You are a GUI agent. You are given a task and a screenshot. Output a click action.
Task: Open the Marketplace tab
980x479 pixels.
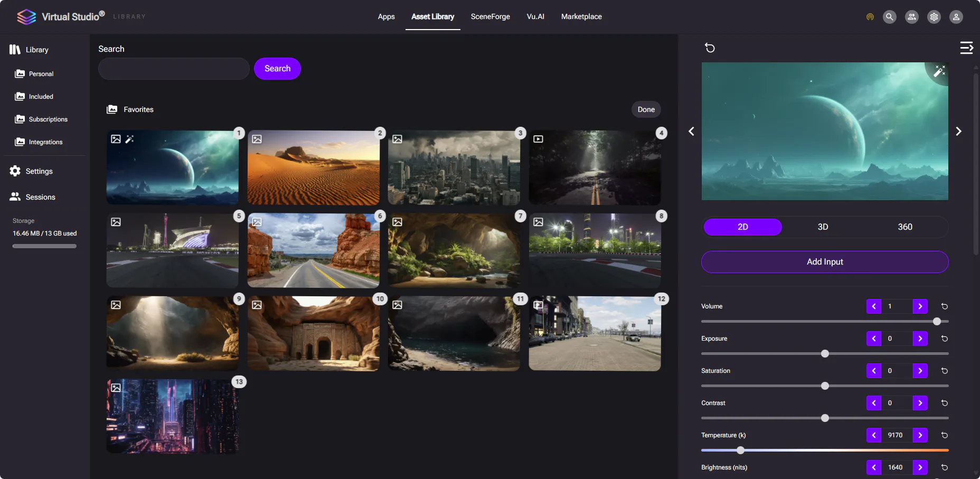581,17
